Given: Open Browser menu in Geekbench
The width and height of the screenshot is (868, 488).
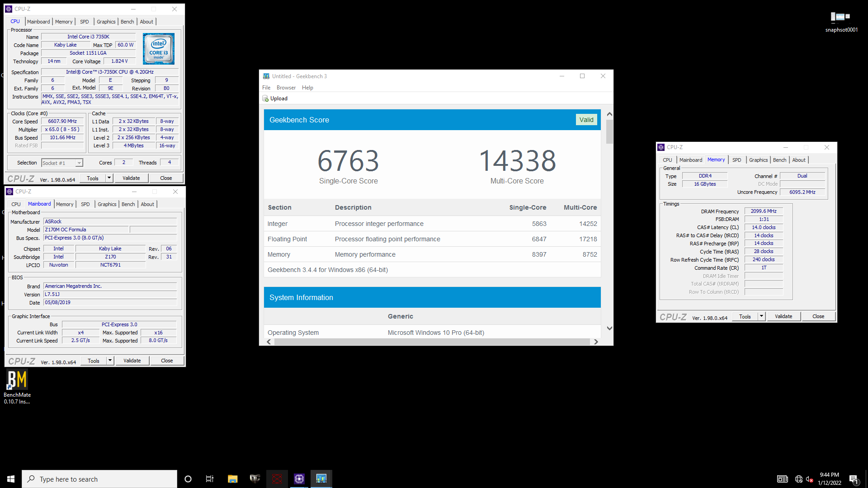Looking at the screenshot, I should [x=286, y=88].
